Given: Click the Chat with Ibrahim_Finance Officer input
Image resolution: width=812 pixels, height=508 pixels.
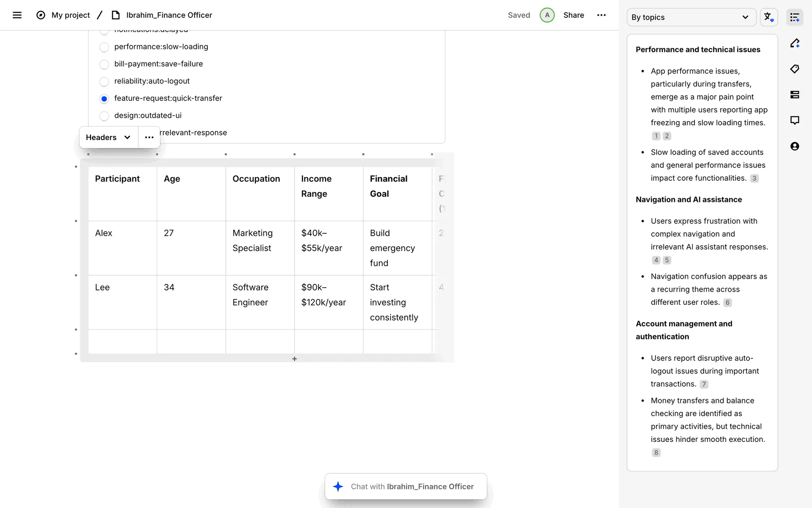Looking at the screenshot, I should point(406,487).
